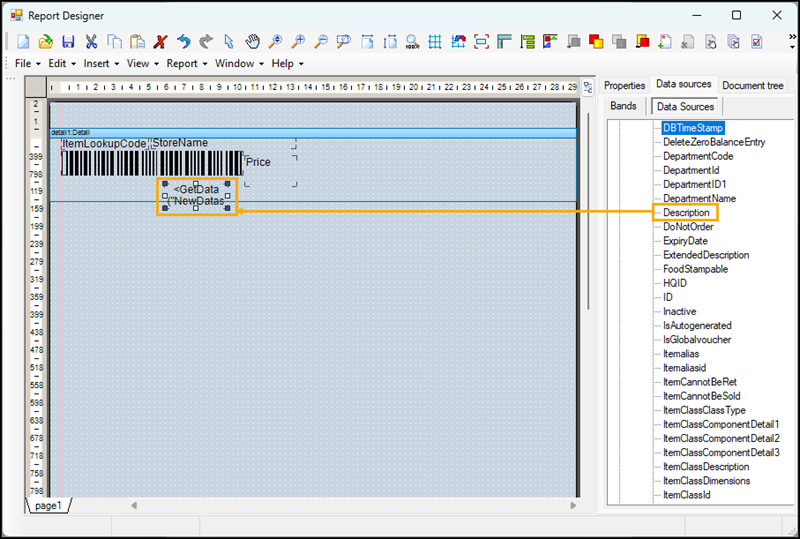
Task: Open the File menu
Action: point(28,63)
